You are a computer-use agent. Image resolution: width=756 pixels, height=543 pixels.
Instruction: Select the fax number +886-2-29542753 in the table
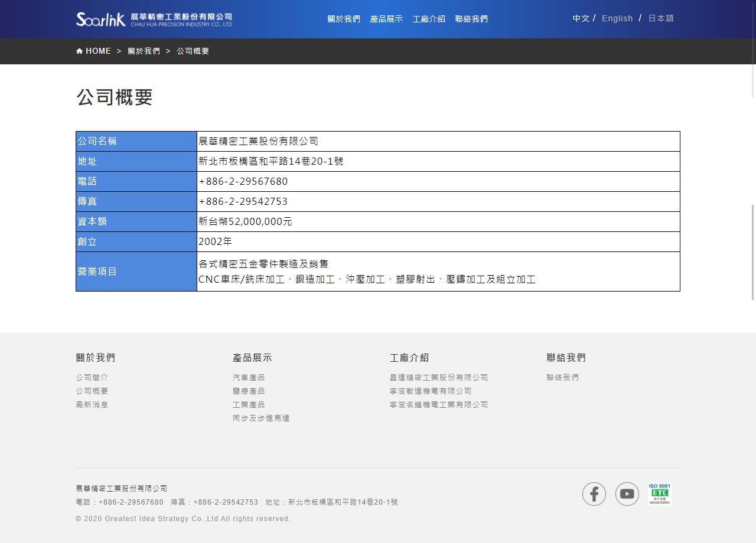[x=243, y=201]
